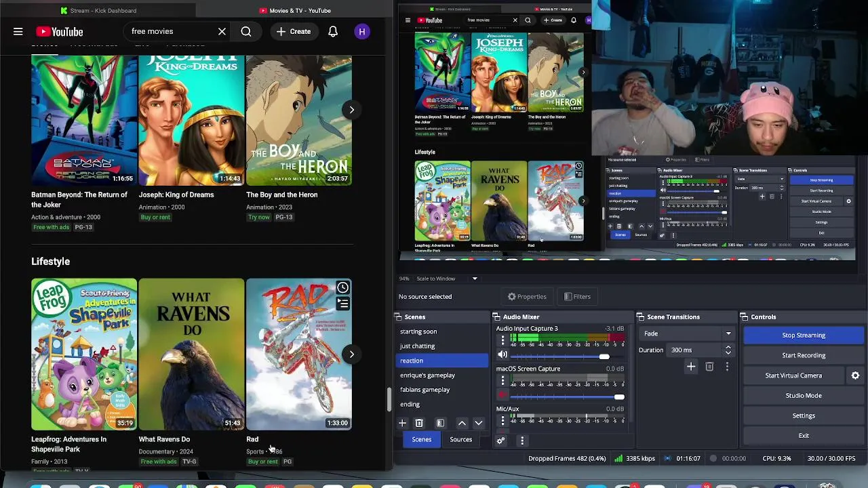Select 'enrique's gameplay' scene
Screen dimensions: 868x488
(442, 375)
